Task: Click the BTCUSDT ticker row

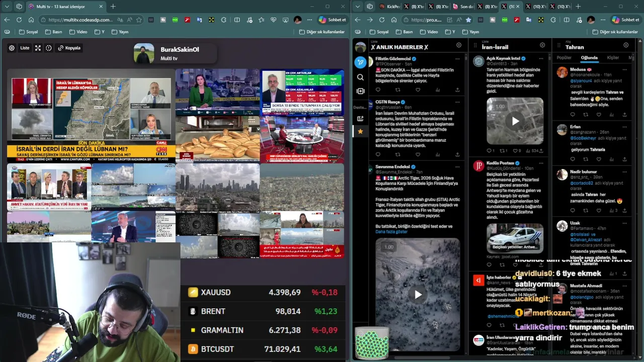Action: tap(263, 349)
